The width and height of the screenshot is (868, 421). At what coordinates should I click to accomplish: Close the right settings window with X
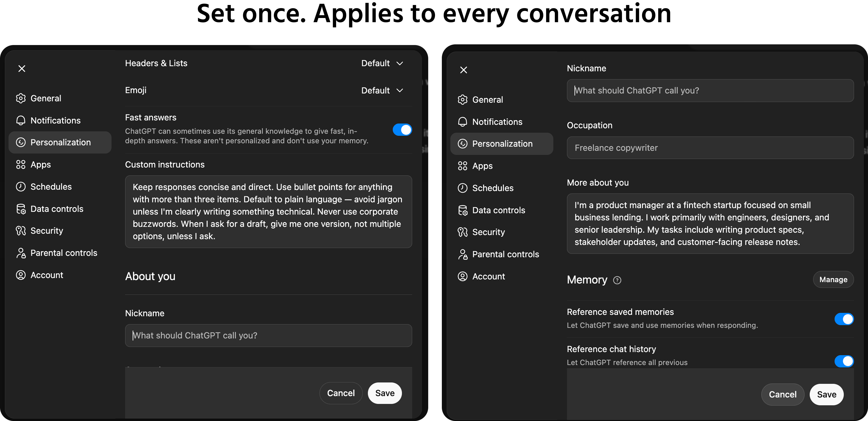pos(464,70)
